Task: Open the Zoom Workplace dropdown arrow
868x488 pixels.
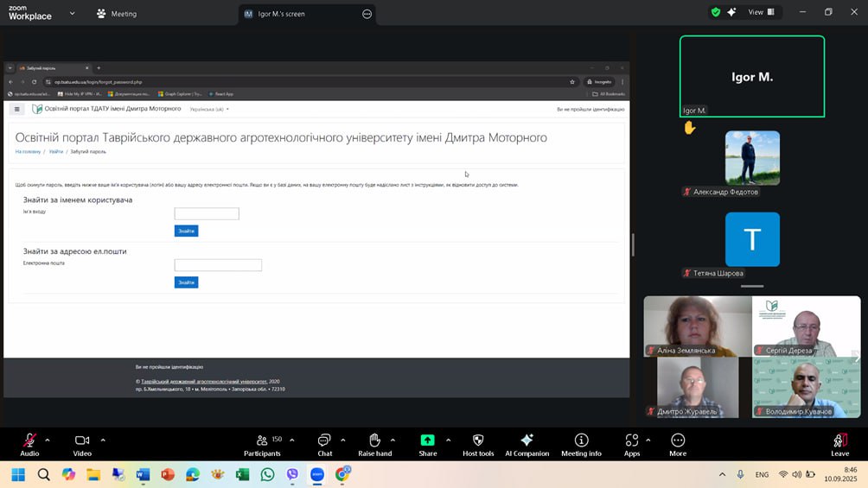Action: [72, 13]
